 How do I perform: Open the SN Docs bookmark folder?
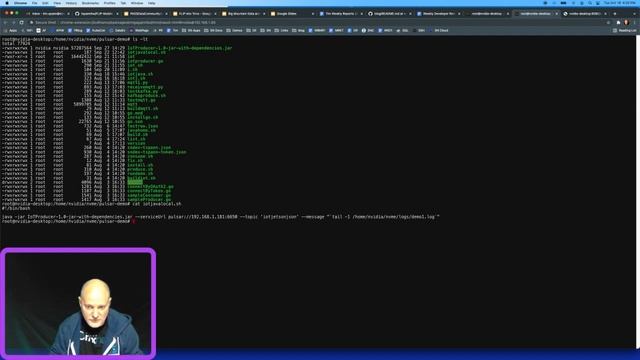[213, 30]
